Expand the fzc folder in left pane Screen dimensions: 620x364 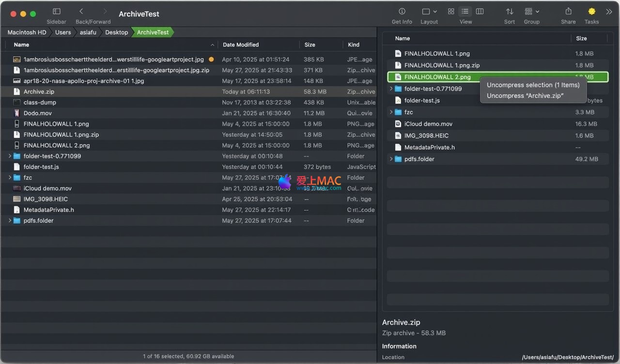[x=10, y=178]
